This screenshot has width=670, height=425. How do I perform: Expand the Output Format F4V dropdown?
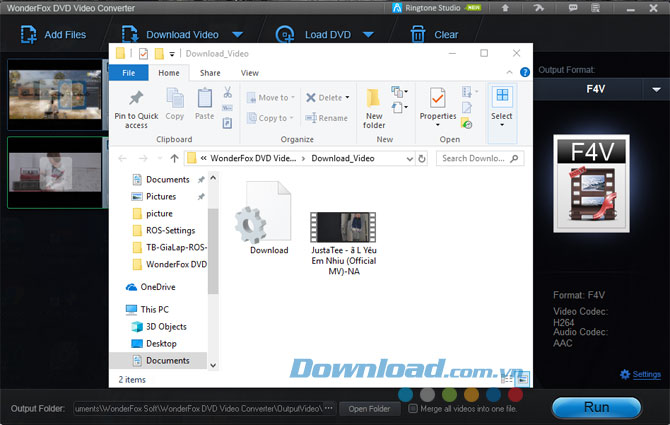point(656,89)
